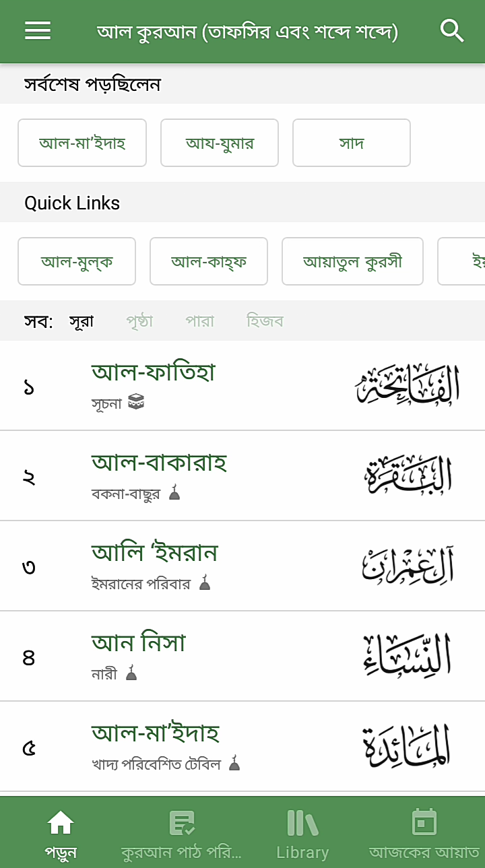Switch the list to পারা view
This screenshot has width=485, height=868.
[x=200, y=321]
